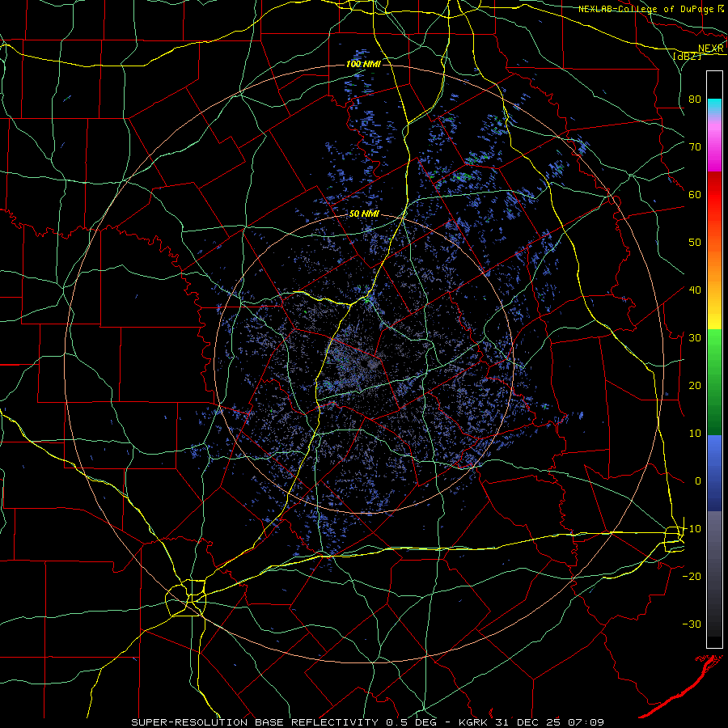This screenshot has height=728, width=728.
Task: Click the -10 dBZ scale value
Action: pos(692,528)
